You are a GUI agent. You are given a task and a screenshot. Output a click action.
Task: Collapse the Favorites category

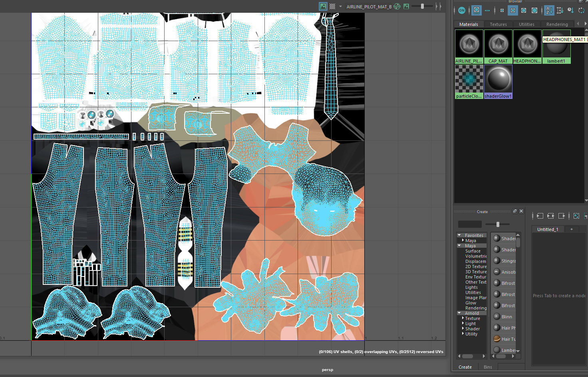459,235
